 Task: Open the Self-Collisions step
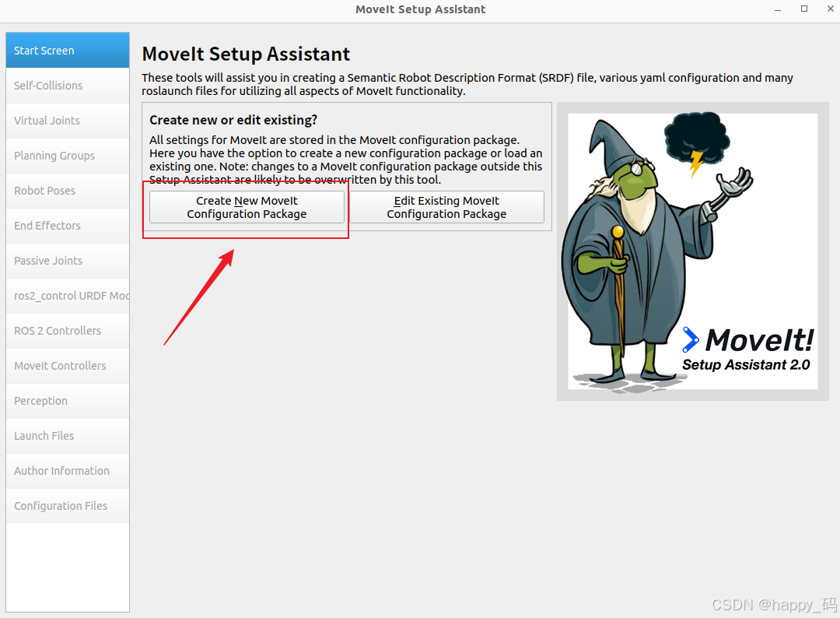point(68,86)
